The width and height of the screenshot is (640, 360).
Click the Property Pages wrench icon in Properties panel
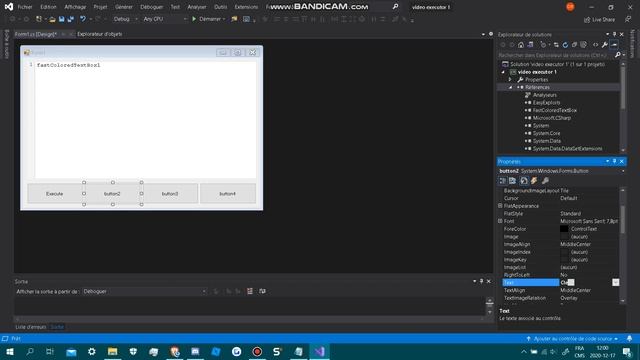click(x=545, y=181)
